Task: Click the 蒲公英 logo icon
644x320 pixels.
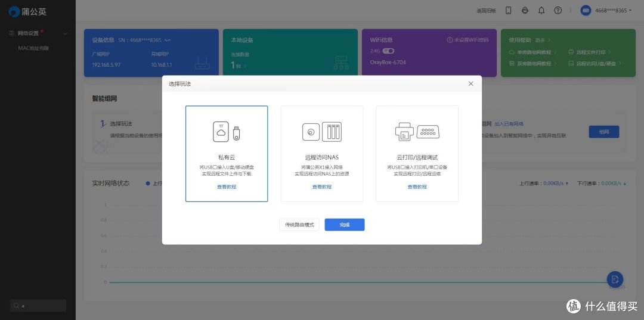Action: click(x=14, y=11)
